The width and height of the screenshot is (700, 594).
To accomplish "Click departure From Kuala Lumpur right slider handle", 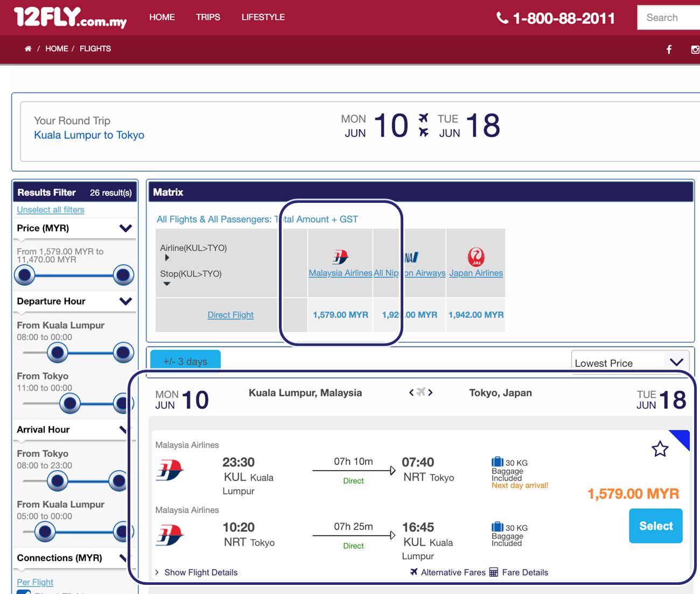I will click(x=123, y=353).
